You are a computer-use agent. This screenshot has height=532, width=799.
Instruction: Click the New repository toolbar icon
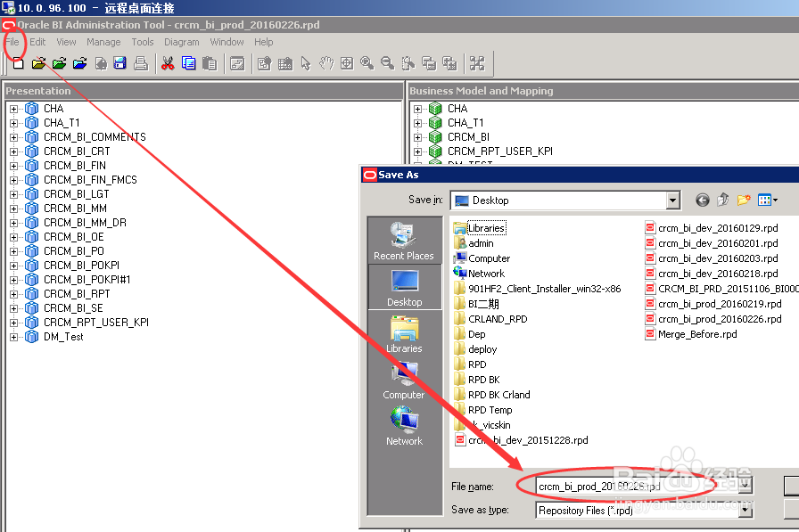(18, 63)
